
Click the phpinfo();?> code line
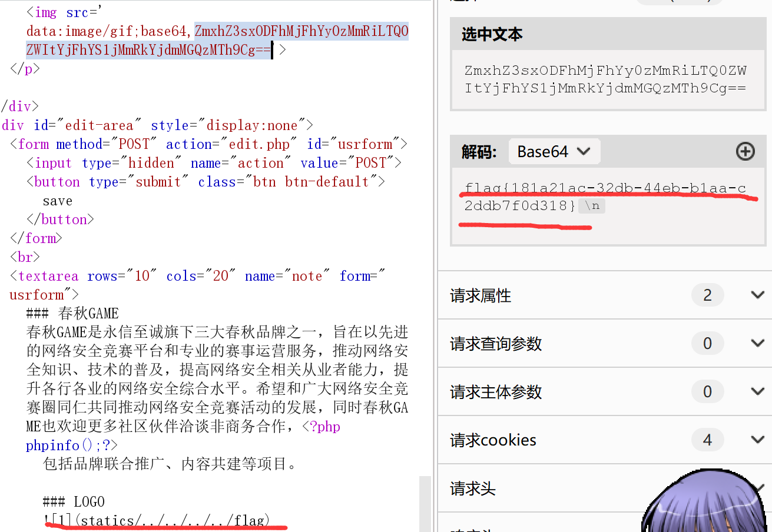click(72, 445)
